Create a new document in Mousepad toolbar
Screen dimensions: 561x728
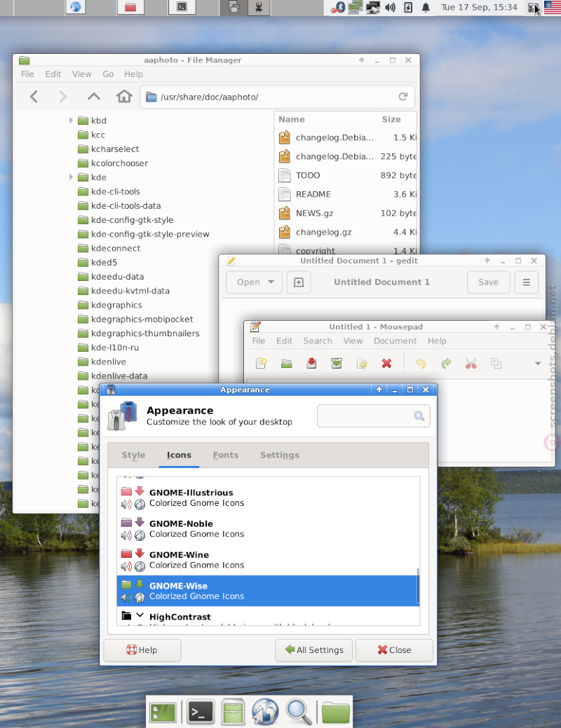click(x=261, y=363)
